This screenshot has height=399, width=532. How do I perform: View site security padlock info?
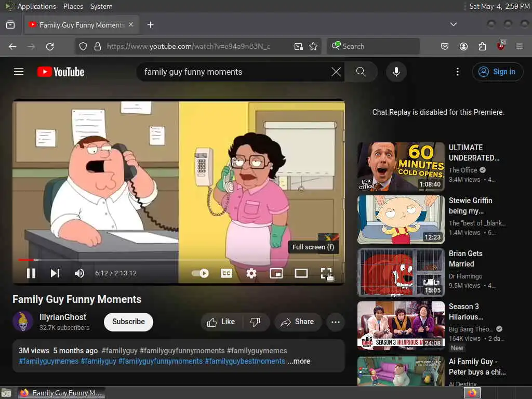98,46
